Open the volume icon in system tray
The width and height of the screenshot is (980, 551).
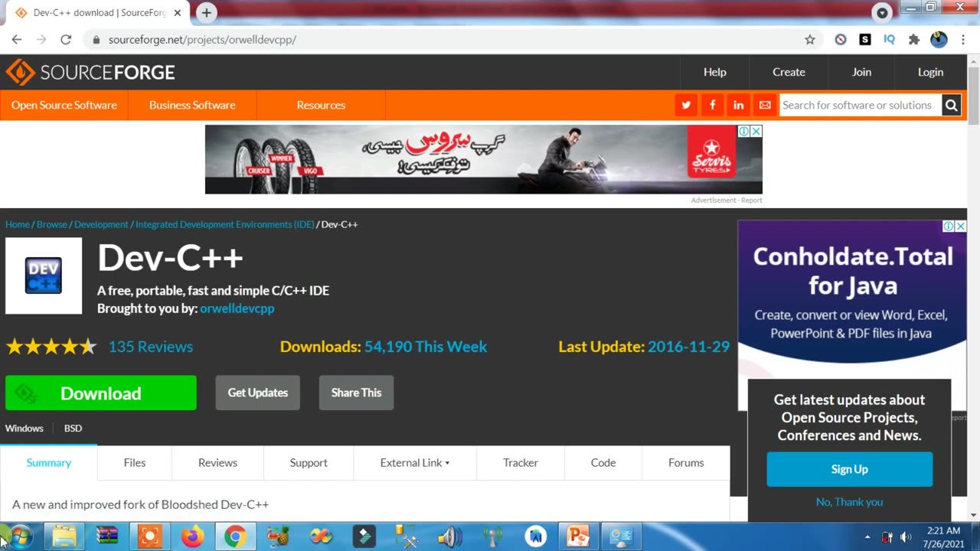point(906,537)
